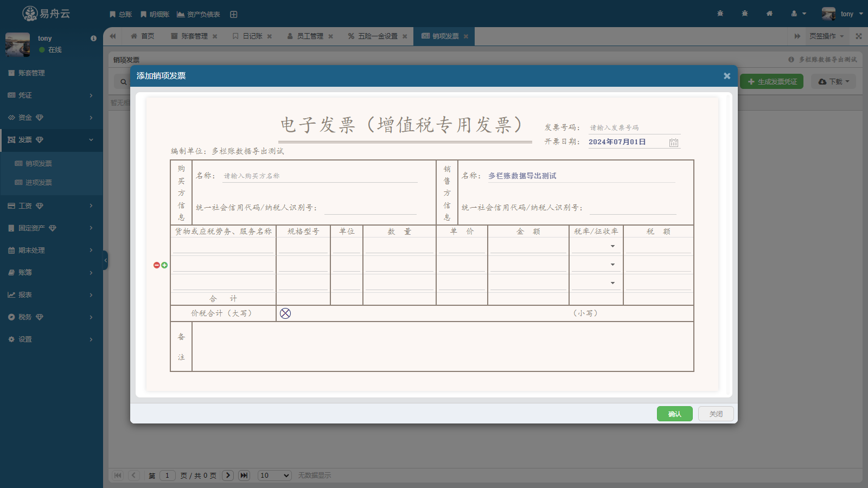The height and width of the screenshot is (488, 868).
Task: Close the 日记账 tab
Action: coord(270,36)
